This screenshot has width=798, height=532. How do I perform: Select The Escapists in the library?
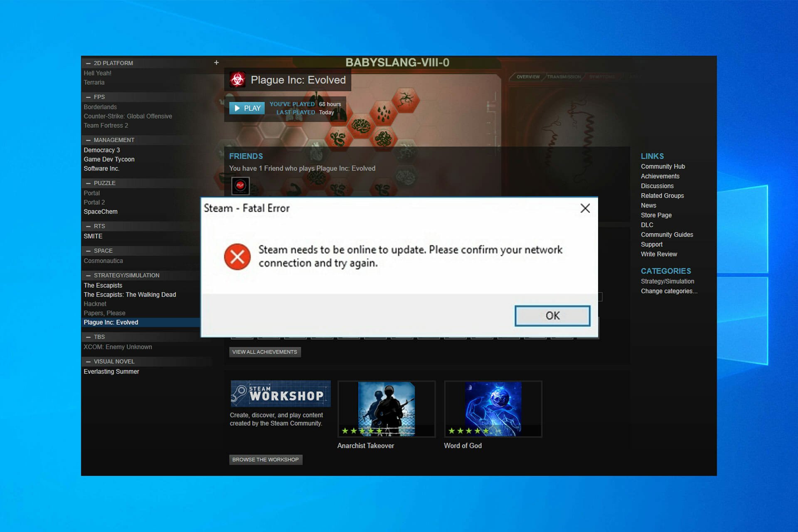click(x=103, y=286)
